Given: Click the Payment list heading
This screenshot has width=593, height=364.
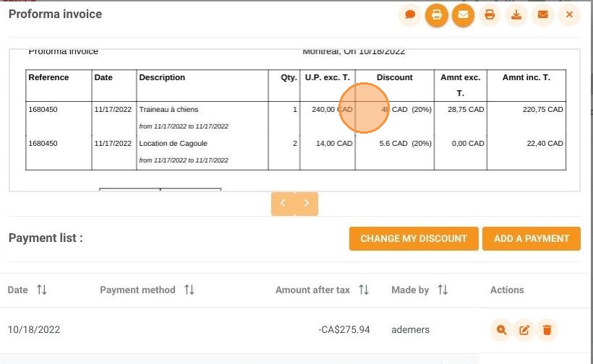Looking at the screenshot, I should pos(46,238).
